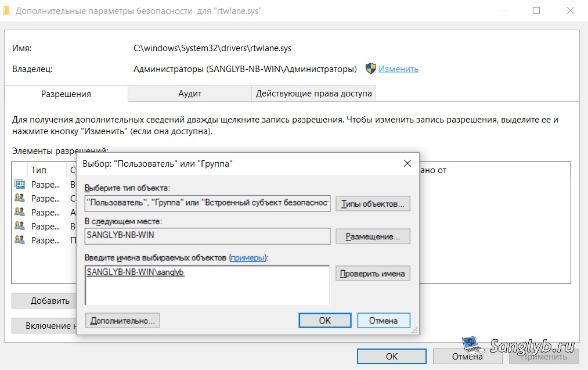The height and width of the screenshot is (370, 588).
Task: Select the first permission entry with the app package icon
Action: pyautogui.click(x=45, y=184)
